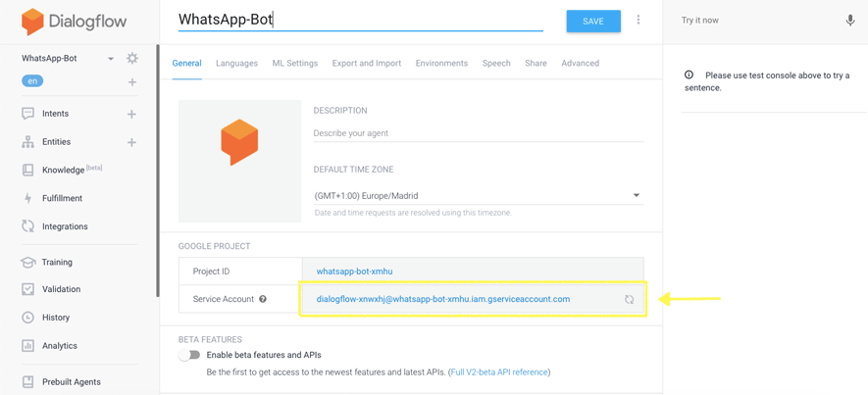868x395 pixels.
Task: Click the Dialogflow logo
Action: click(75, 23)
